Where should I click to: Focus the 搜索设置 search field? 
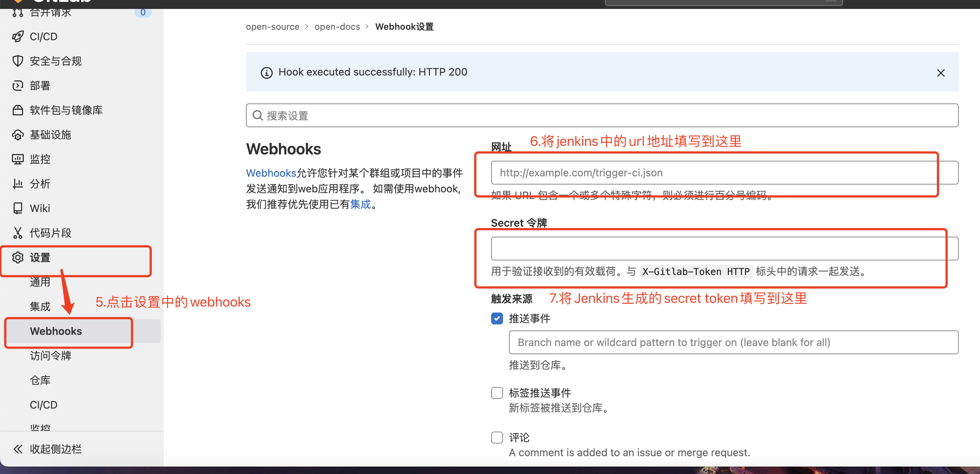click(602, 115)
